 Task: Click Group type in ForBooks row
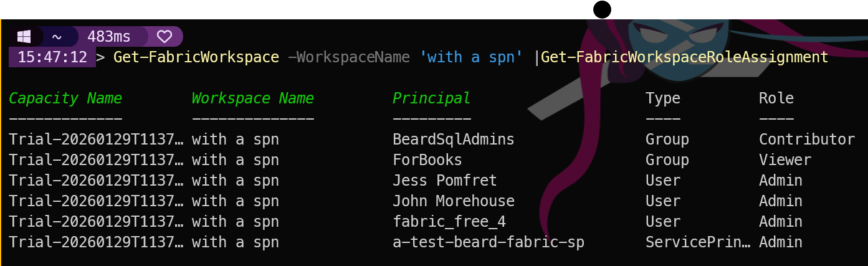(667, 160)
